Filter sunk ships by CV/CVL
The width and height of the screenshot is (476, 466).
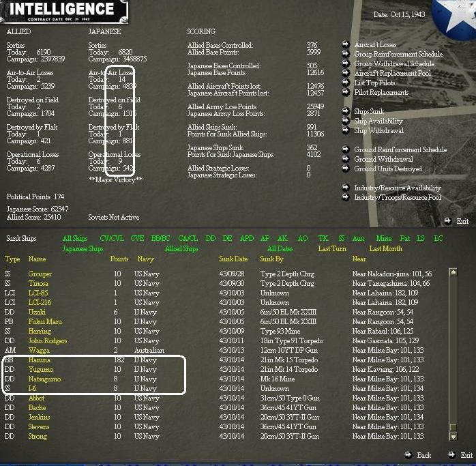(112, 239)
